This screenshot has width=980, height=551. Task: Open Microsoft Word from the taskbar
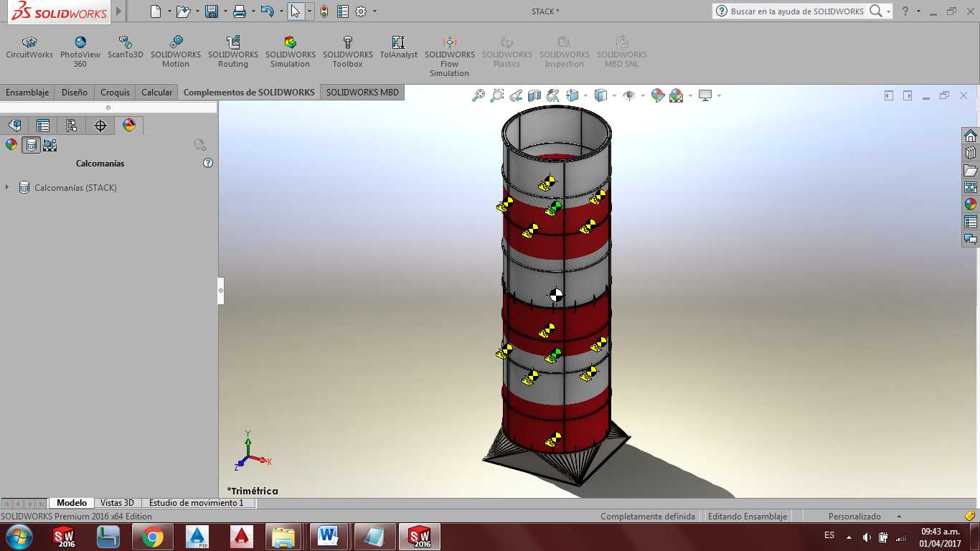[328, 537]
